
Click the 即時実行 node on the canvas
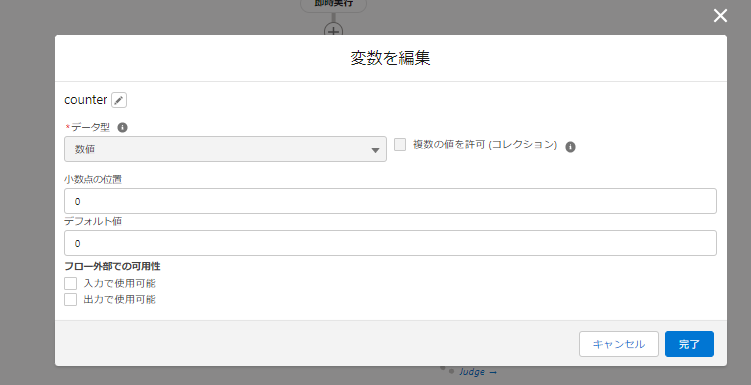pyautogui.click(x=333, y=4)
